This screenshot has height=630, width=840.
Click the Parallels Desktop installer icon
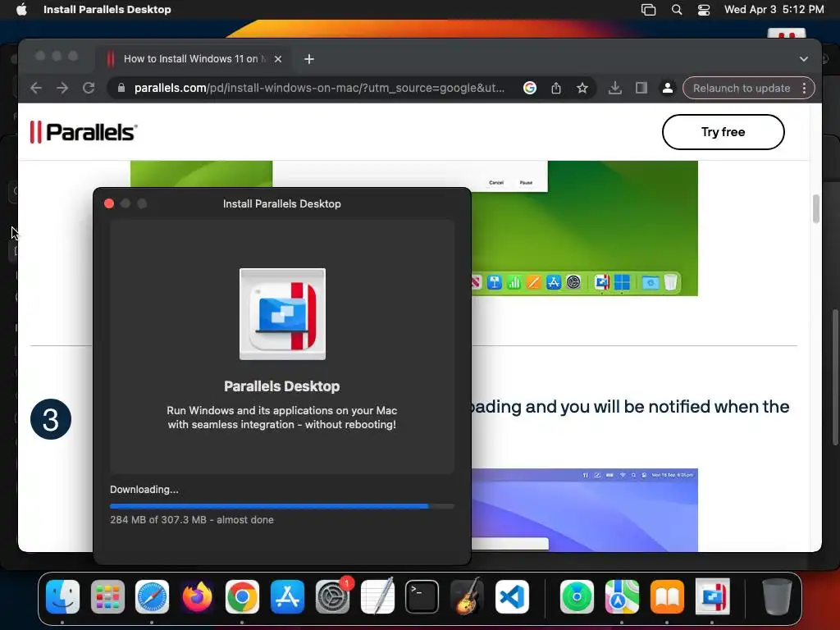click(x=282, y=314)
